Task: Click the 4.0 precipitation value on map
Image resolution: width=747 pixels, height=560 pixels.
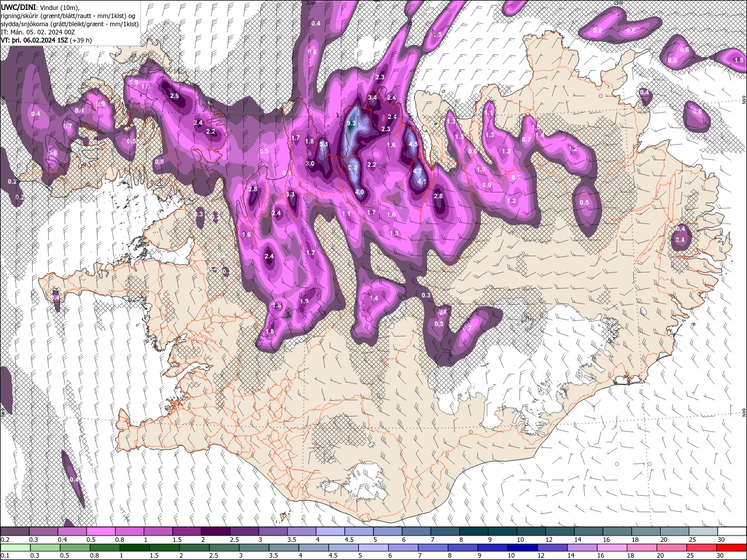Action: click(359, 192)
